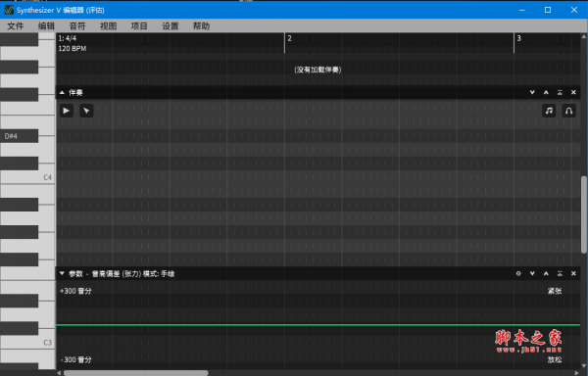This screenshot has width=588, height=376.
Task: Collapse the 伴奏 panel triangle
Action: pos(63,92)
